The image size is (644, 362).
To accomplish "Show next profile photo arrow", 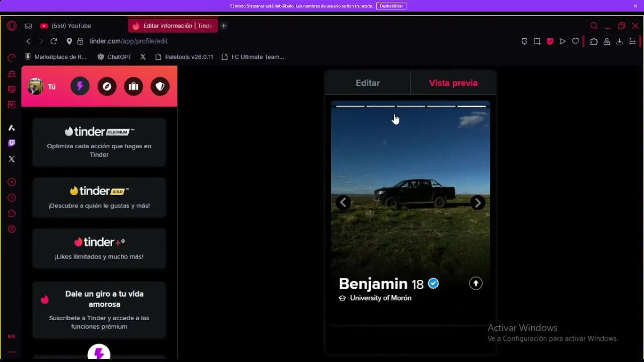I will pyautogui.click(x=477, y=202).
